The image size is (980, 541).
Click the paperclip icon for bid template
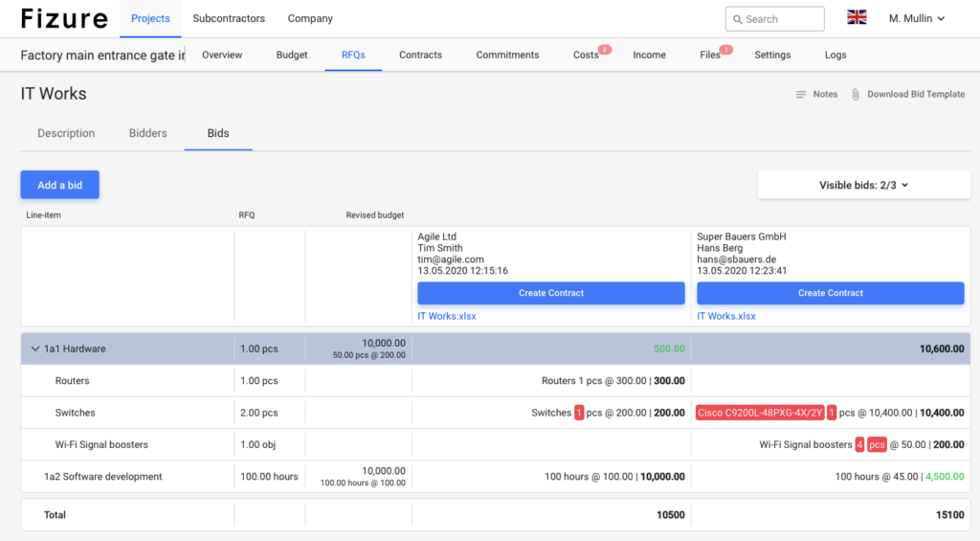click(855, 95)
